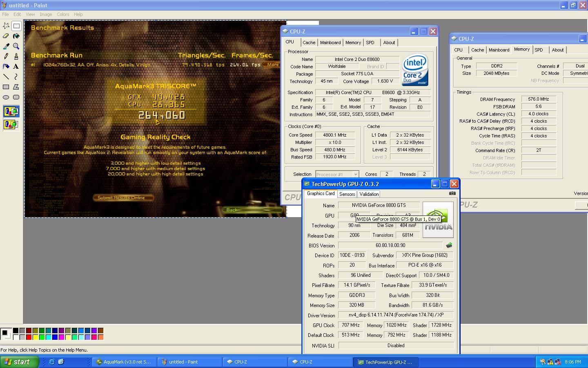Activate the Pick Color eyedropper tool
Image resolution: width=588 pixels, height=368 pixels.
(x=6, y=46)
